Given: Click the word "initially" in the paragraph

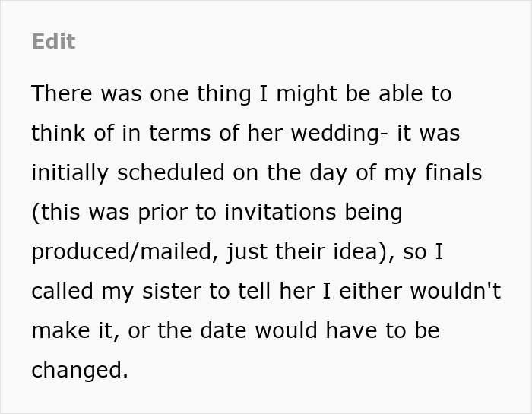Looking at the screenshot, I should (x=70, y=172).
